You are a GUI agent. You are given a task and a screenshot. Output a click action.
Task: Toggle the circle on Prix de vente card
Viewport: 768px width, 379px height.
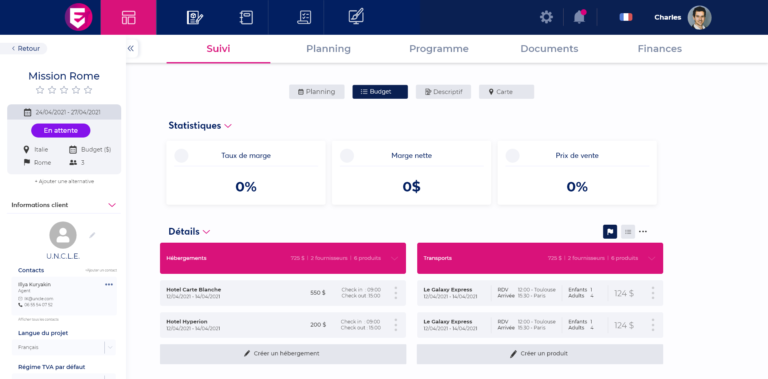tap(512, 156)
